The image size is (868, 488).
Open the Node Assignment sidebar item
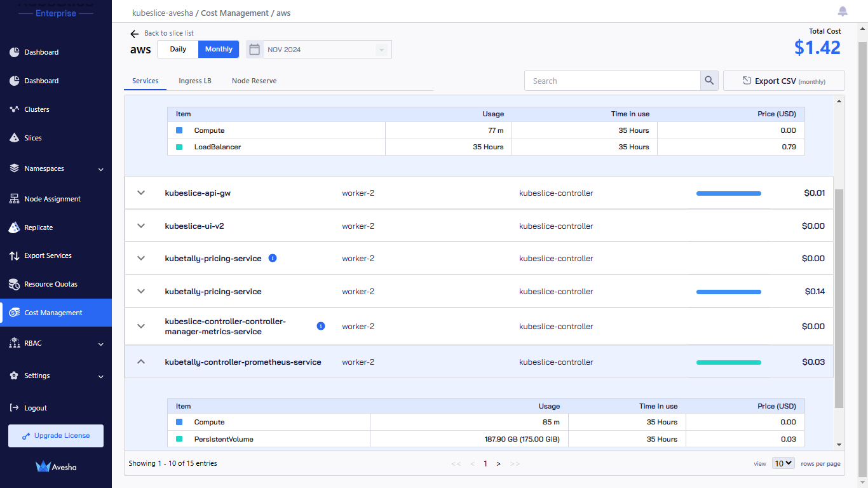52,199
